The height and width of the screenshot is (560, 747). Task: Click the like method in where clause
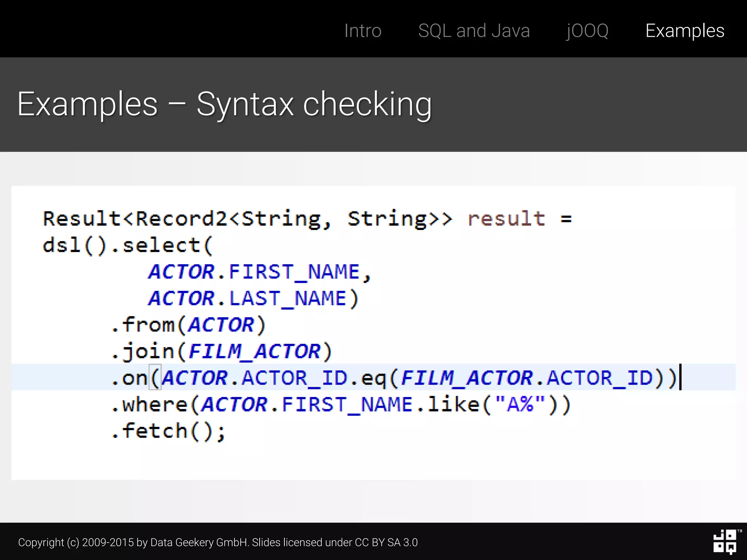click(453, 404)
